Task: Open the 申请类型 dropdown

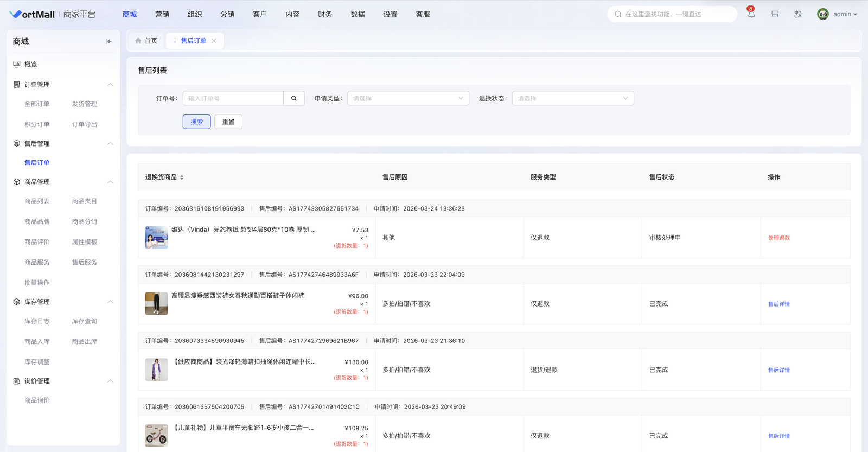Action: coord(408,98)
